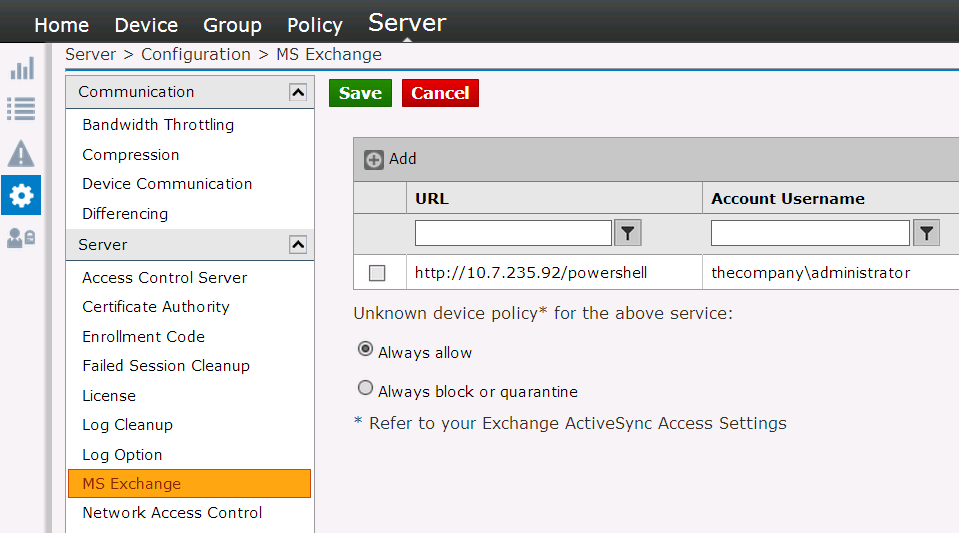
Task: Open the Certificate Authority item
Action: click(x=156, y=307)
